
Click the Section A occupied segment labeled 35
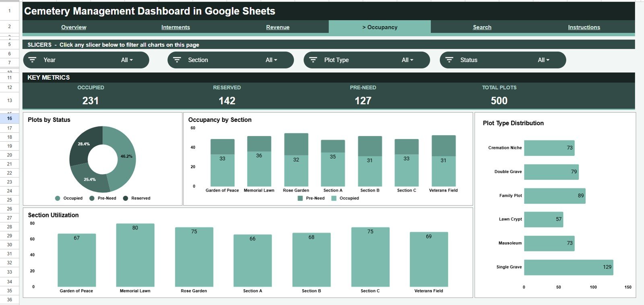pyautogui.click(x=333, y=169)
